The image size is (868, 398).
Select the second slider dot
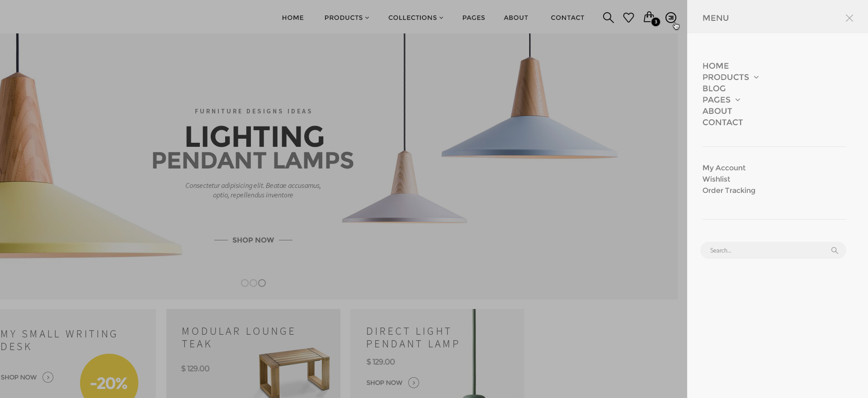click(x=253, y=283)
